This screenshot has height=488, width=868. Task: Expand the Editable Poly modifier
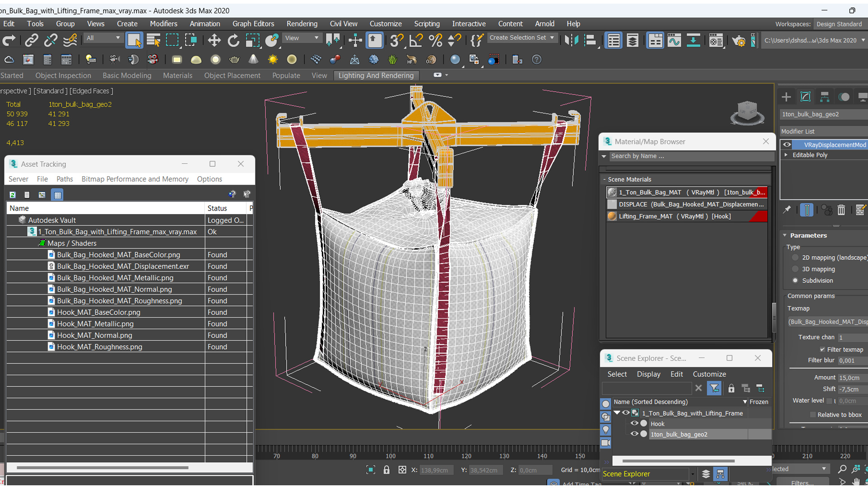click(786, 155)
